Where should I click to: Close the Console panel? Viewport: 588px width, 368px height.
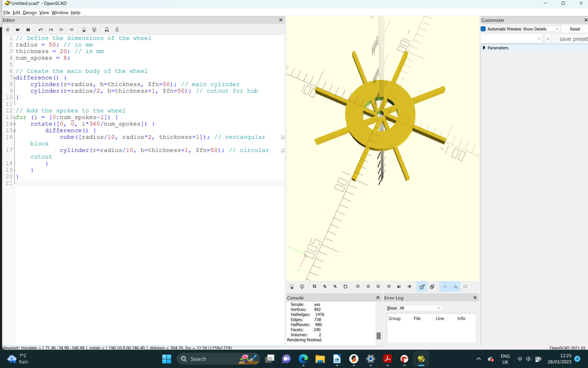pyautogui.click(x=378, y=298)
